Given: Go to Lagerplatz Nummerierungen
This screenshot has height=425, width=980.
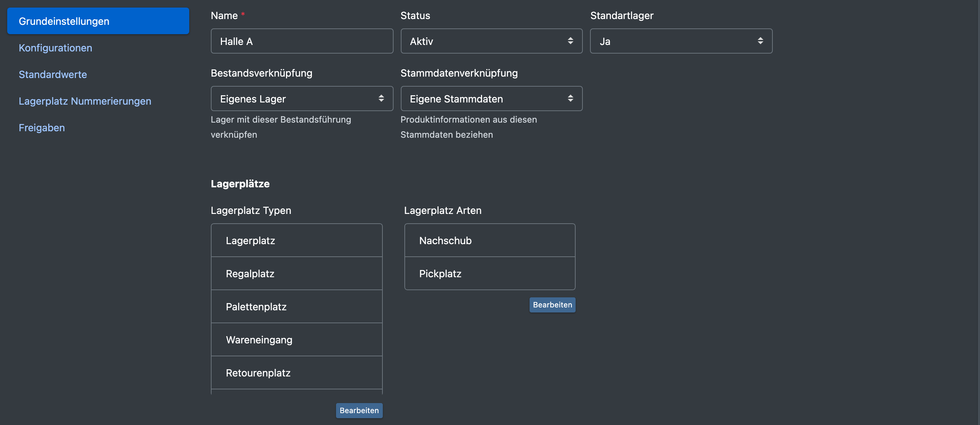Looking at the screenshot, I should pyautogui.click(x=85, y=101).
